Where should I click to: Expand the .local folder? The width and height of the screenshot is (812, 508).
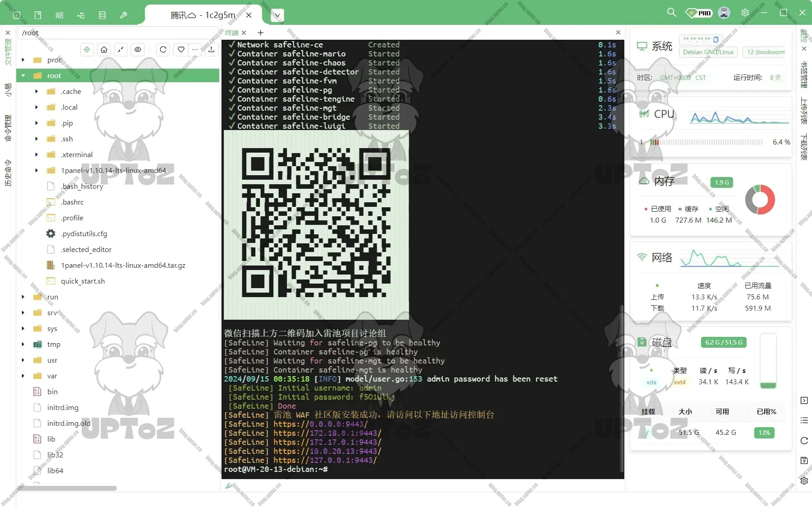tap(37, 107)
